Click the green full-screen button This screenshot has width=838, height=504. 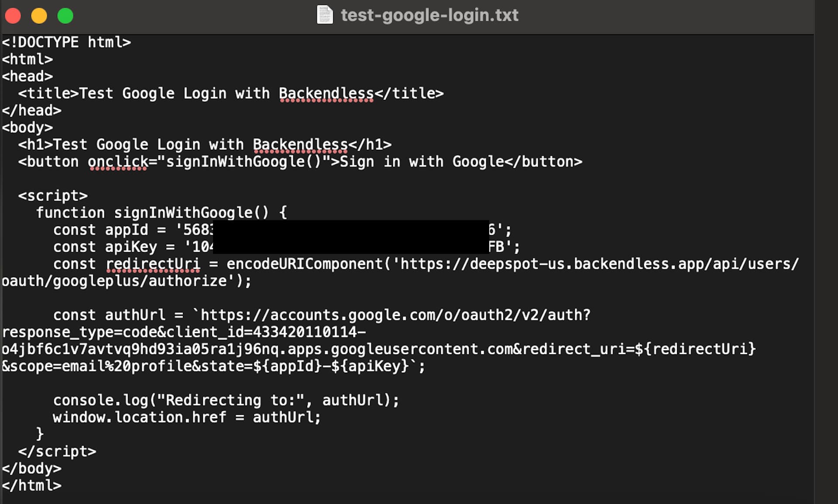pos(65,16)
